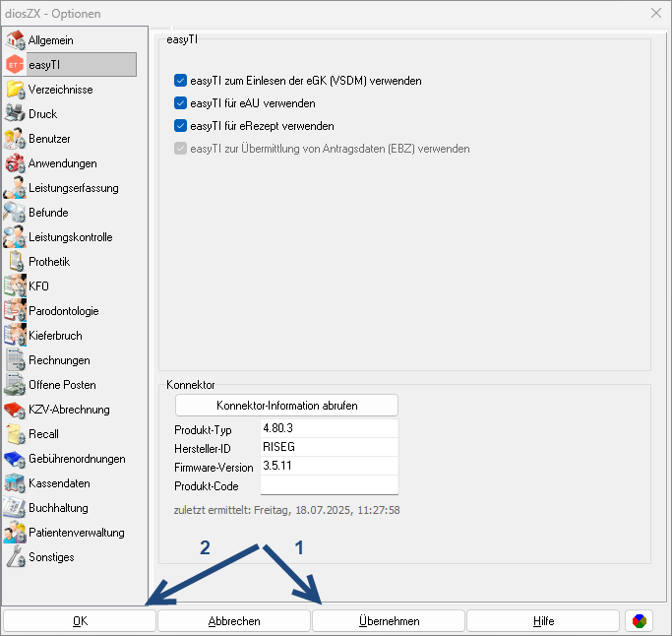Confirm the dialog with OK

point(80,621)
